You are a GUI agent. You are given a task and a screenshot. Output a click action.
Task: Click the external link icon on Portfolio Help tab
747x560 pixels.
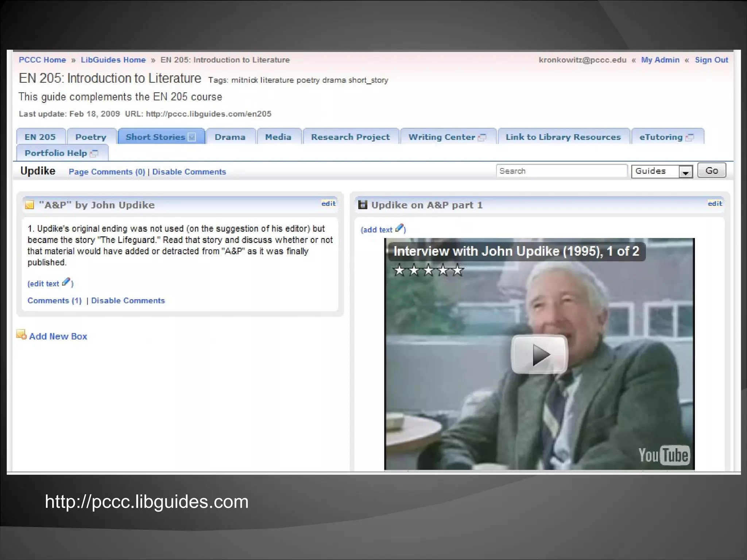pyautogui.click(x=94, y=153)
